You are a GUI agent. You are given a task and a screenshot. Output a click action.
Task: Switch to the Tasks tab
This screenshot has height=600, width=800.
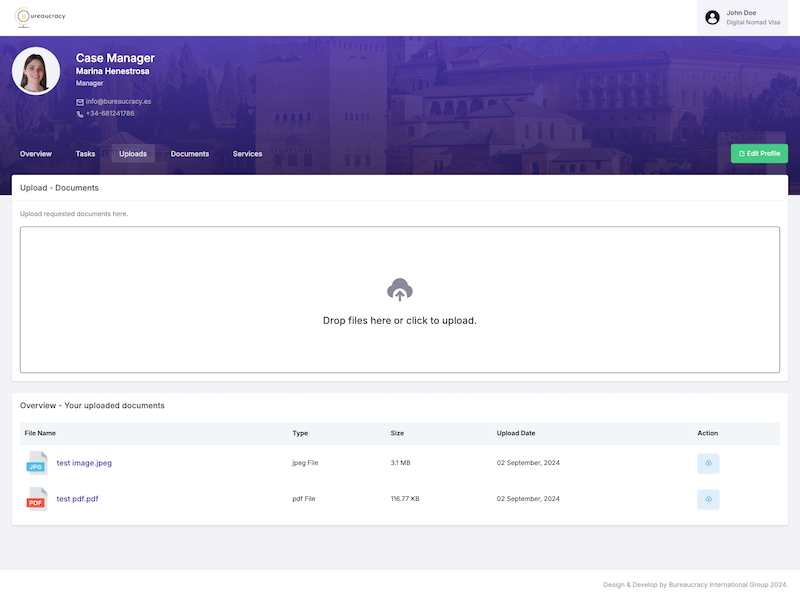(x=85, y=154)
